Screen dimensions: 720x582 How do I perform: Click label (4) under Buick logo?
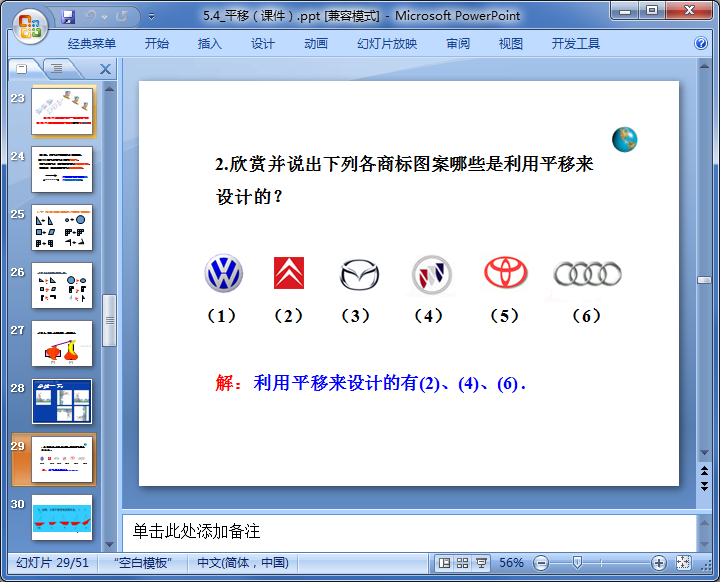click(428, 316)
